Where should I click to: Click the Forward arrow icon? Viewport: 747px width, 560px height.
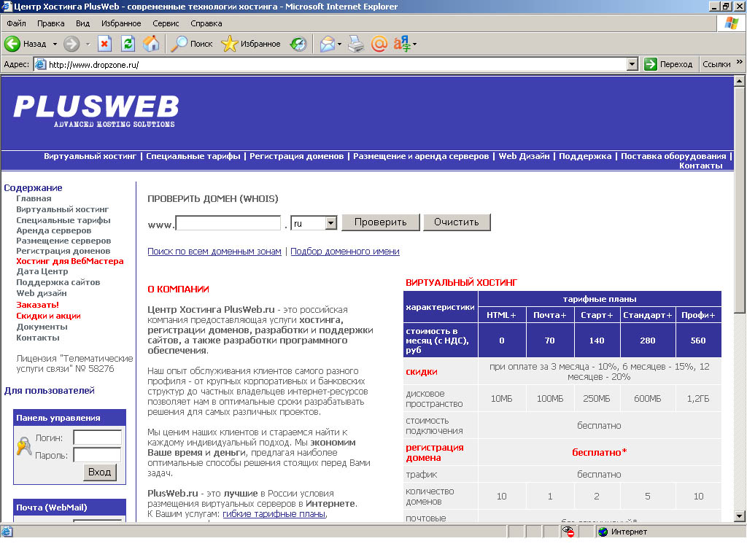[71, 44]
